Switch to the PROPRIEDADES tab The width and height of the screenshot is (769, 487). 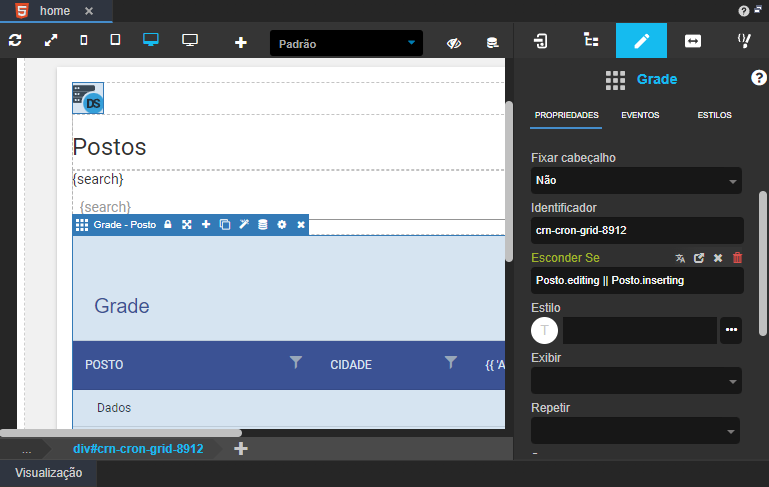(566, 115)
